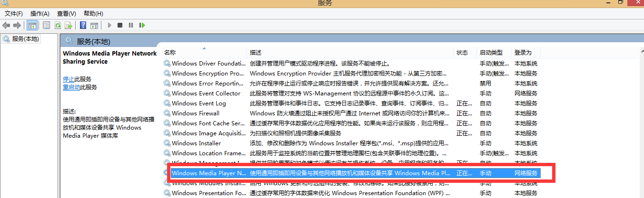Open the 操作(A) menu
The height and width of the screenshot is (198, 644).
click(40, 14)
